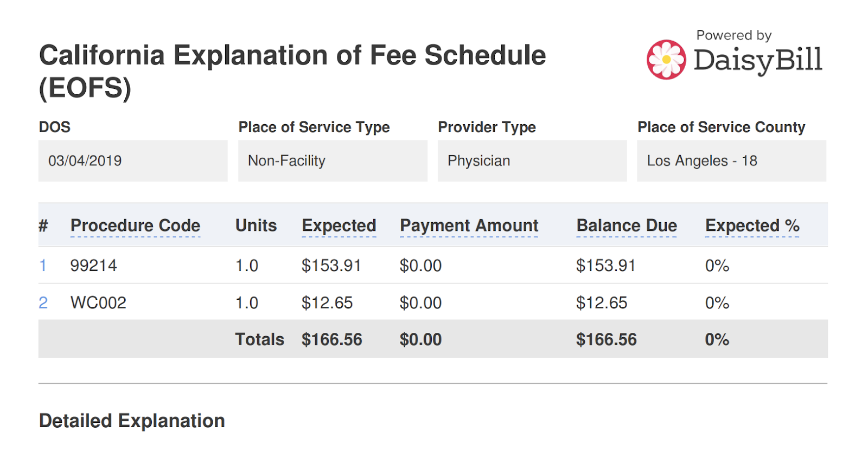868x458 pixels.
Task: Click the Balance Due column header
Action: click(x=627, y=225)
